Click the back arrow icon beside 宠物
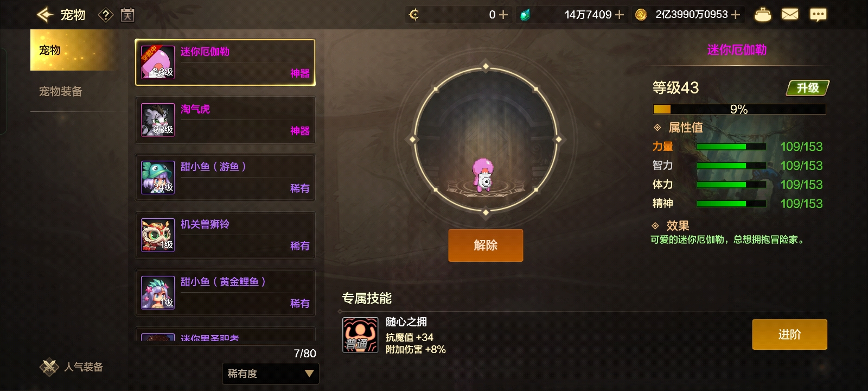868x391 pixels. coord(45,15)
